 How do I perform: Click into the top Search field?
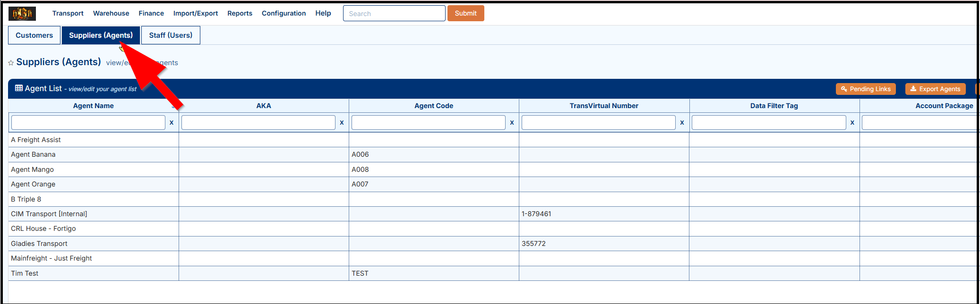tap(394, 14)
